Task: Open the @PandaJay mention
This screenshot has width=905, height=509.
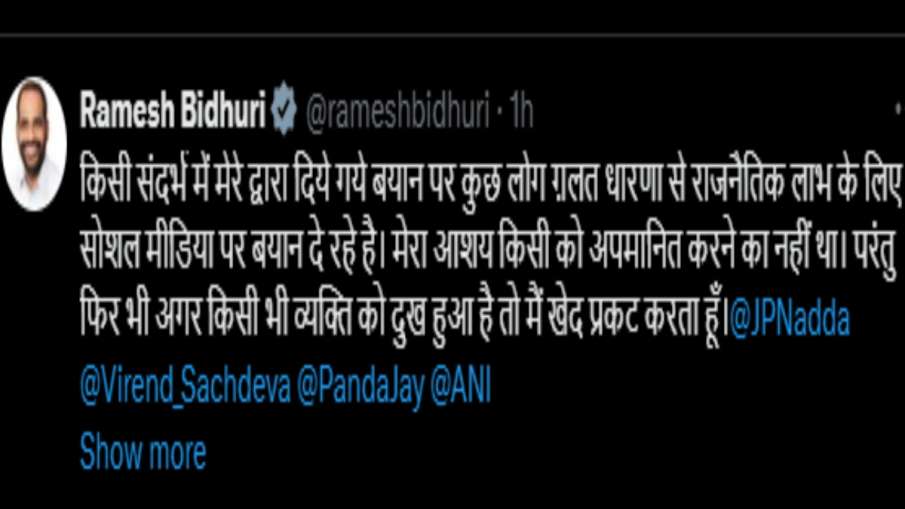Action: 361,387
